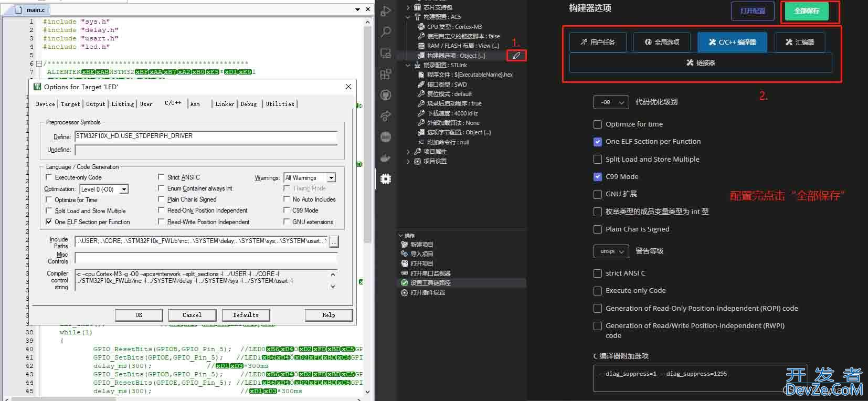The height and width of the screenshot is (401, 868).
Task: Click the browse button next to Include Paths
Action: (x=334, y=241)
